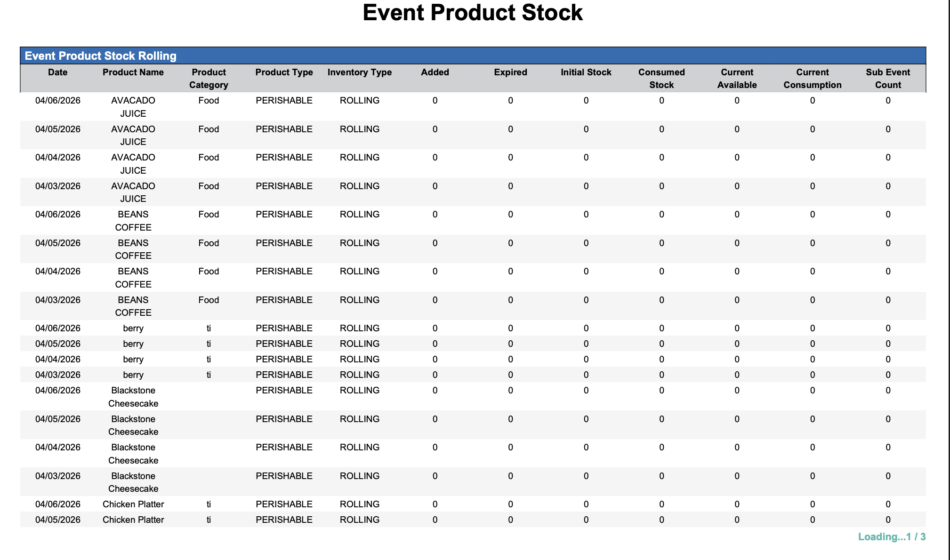Click the Initial Stock column header
950x560 pixels.
pyautogui.click(x=586, y=72)
